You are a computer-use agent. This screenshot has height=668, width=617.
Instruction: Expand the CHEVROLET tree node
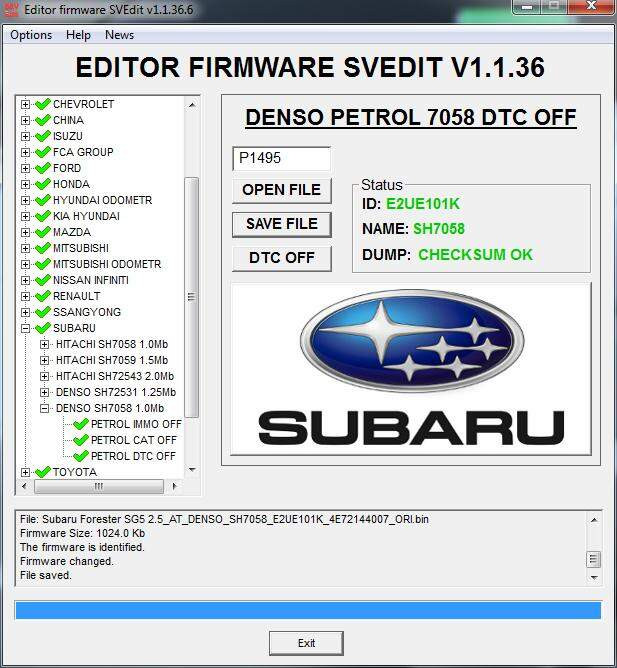coord(25,104)
